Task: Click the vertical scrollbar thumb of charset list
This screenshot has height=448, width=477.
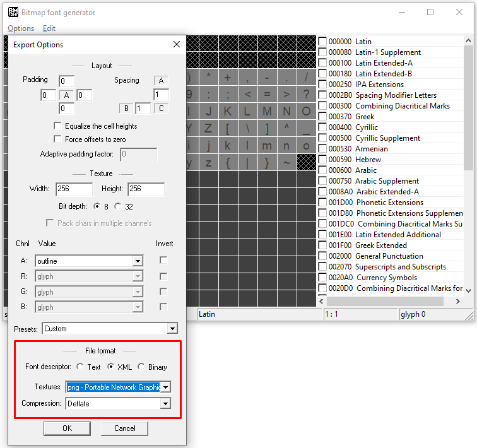Action: 468,108
